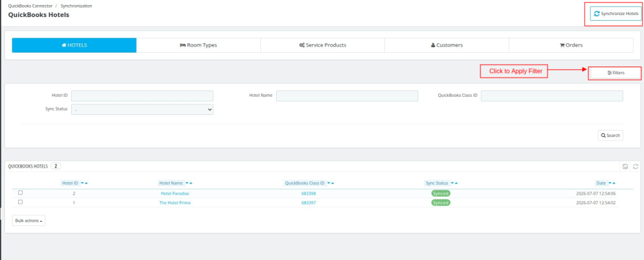Open the Hotel Paradise link
The image size is (644, 260).
coord(175,193)
